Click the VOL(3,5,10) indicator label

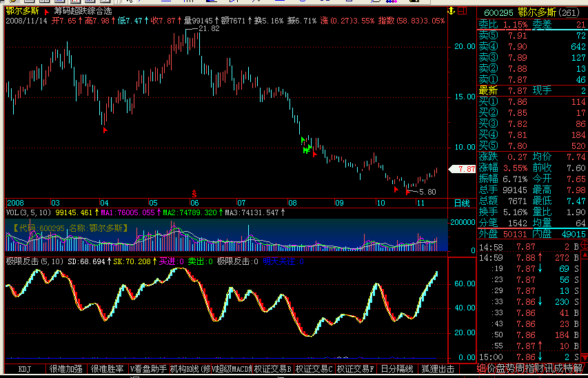click(28, 213)
